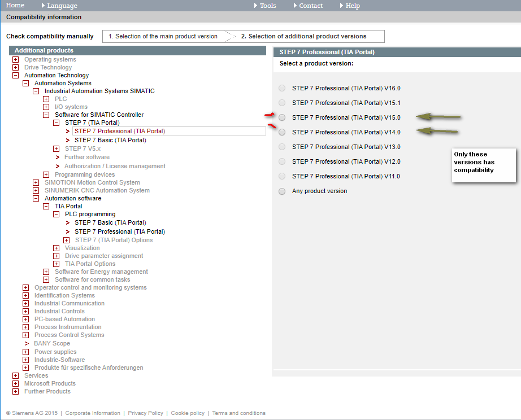
Task: Expand the Operating systems tree node
Action: [16, 59]
